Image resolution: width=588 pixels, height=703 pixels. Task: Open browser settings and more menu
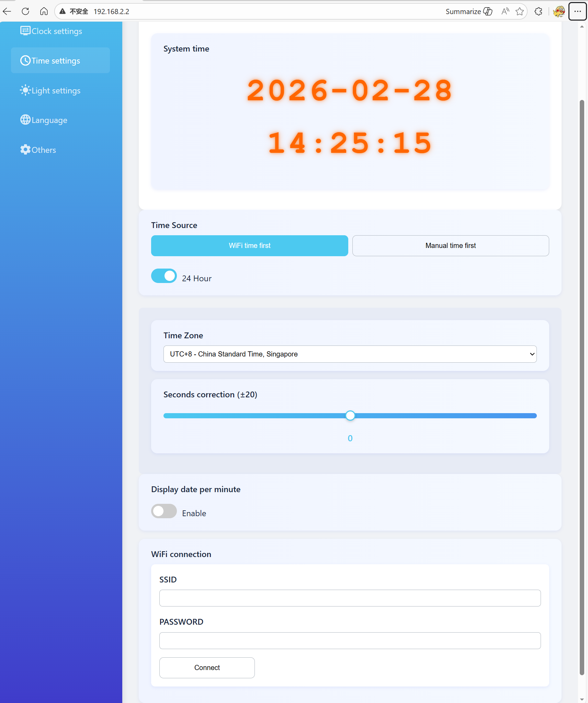(577, 11)
